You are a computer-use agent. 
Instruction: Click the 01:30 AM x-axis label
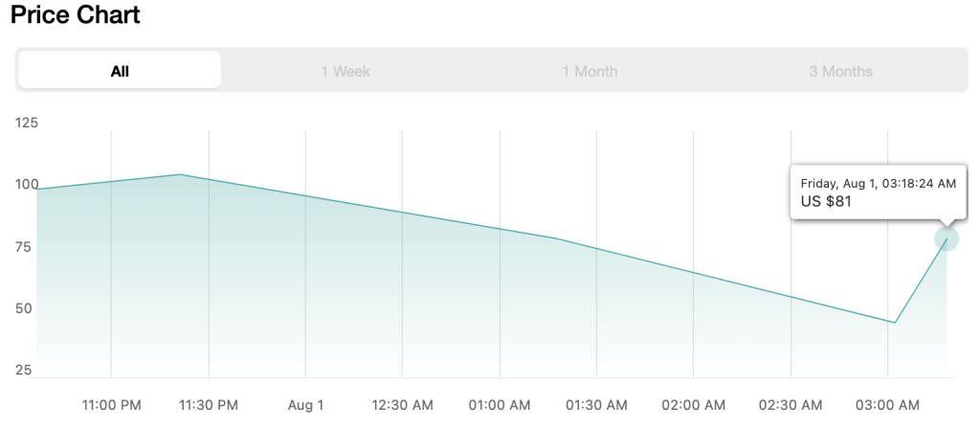pyautogui.click(x=596, y=405)
